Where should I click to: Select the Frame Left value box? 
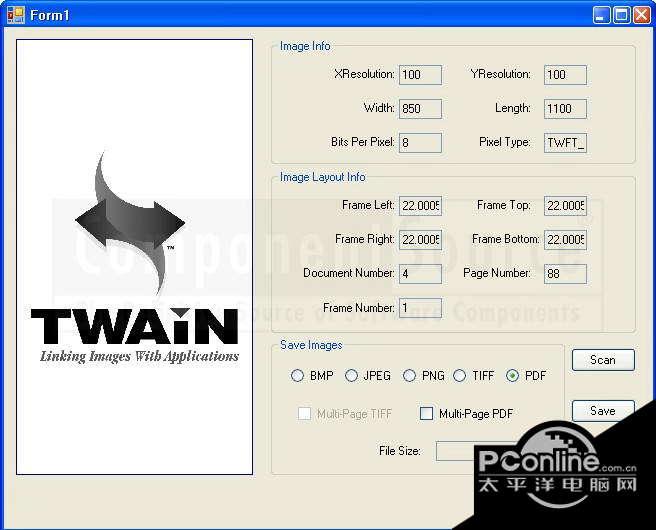[x=420, y=206]
